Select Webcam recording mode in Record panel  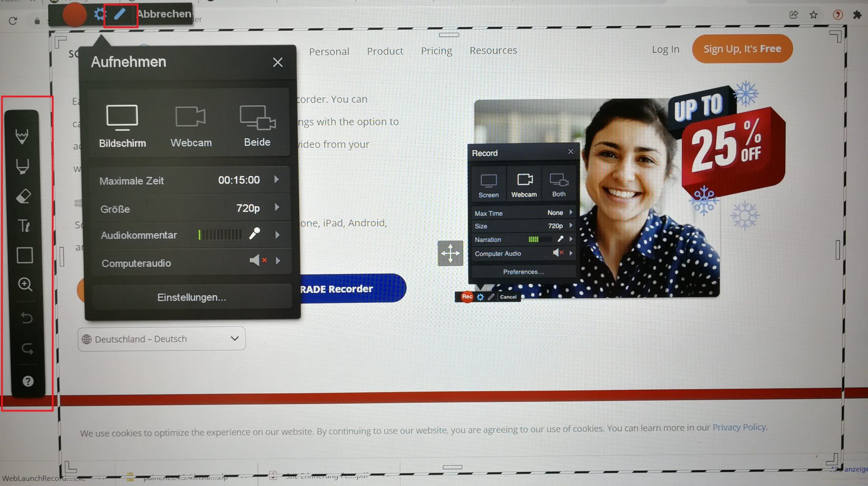click(524, 184)
